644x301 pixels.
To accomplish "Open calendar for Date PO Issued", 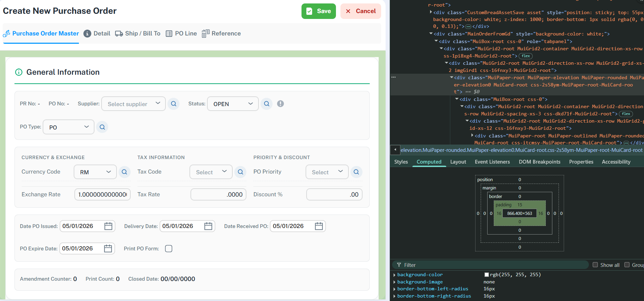I will coord(108,226).
